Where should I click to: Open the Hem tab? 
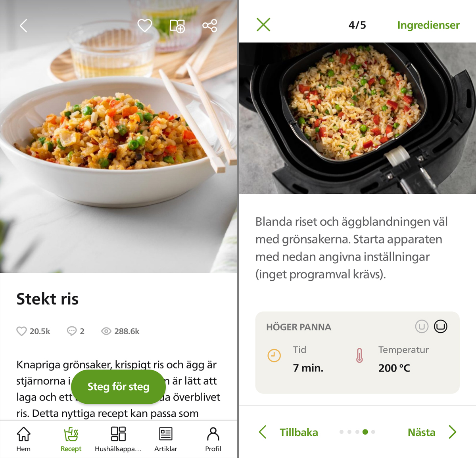click(x=23, y=439)
